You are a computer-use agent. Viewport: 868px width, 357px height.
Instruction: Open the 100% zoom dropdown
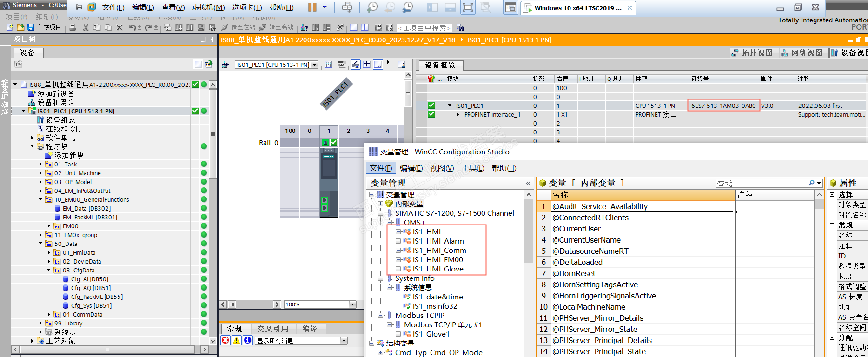[x=352, y=304]
